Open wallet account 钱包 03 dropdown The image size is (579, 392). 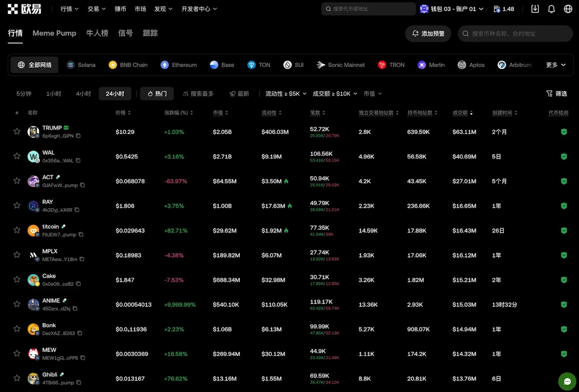click(452, 9)
